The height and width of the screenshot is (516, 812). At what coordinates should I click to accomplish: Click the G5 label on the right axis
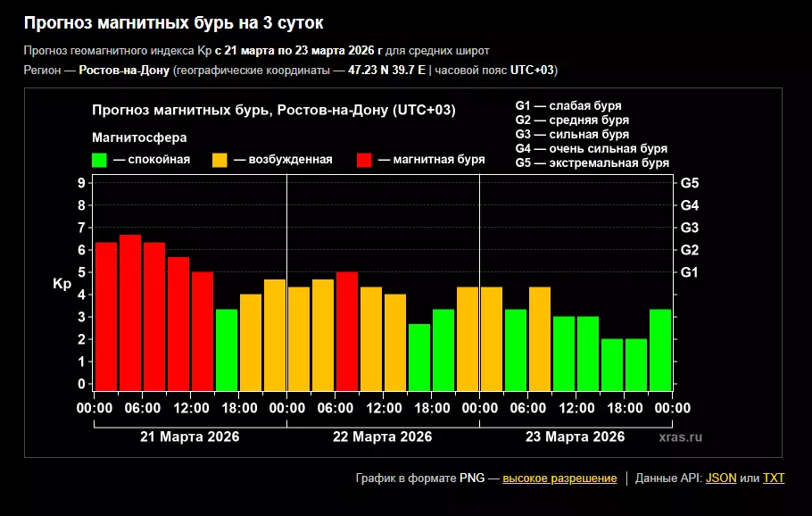(x=690, y=183)
